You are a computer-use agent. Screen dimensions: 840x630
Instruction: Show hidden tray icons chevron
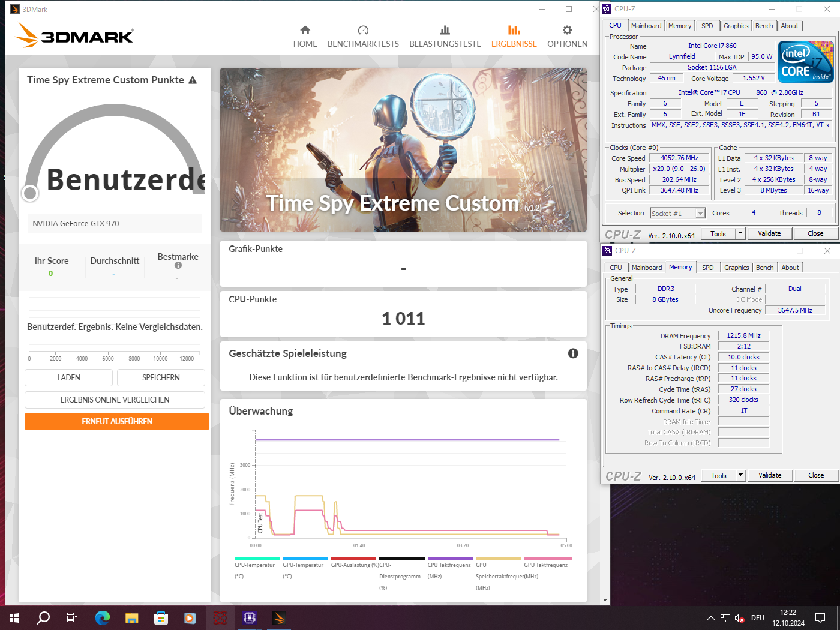pos(711,618)
